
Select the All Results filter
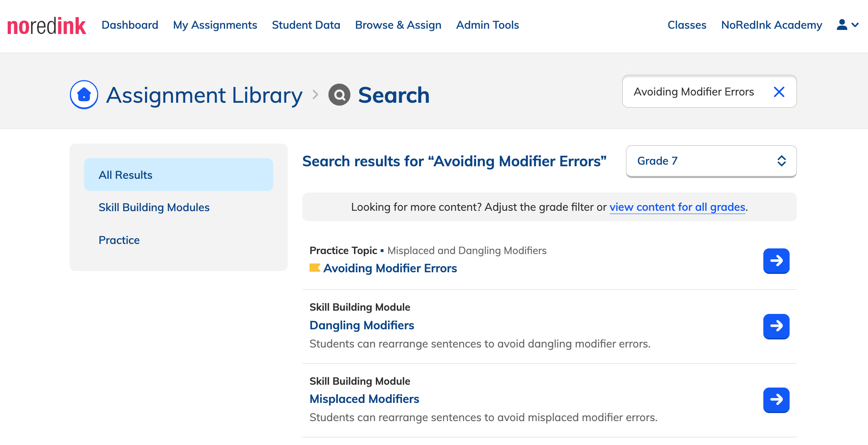pos(179,175)
